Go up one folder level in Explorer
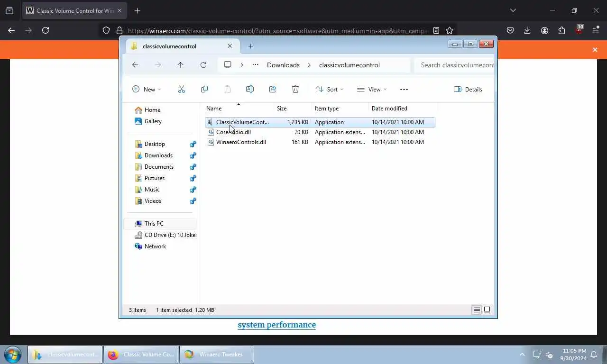607x364 pixels. (x=181, y=65)
